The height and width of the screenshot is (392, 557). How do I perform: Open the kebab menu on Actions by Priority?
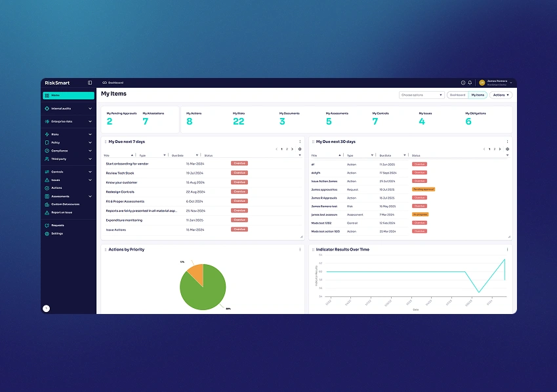(x=300, y=250)
